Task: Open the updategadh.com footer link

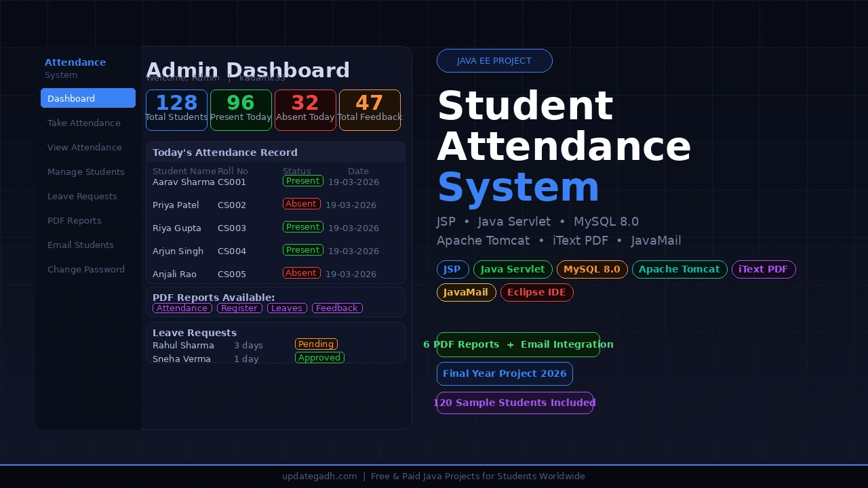Action: tap(319, 476)
